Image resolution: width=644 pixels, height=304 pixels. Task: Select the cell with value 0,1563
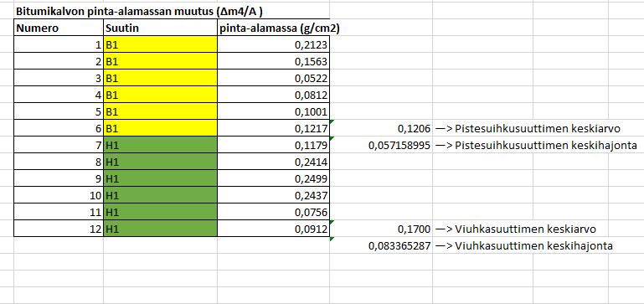(274, 61)
